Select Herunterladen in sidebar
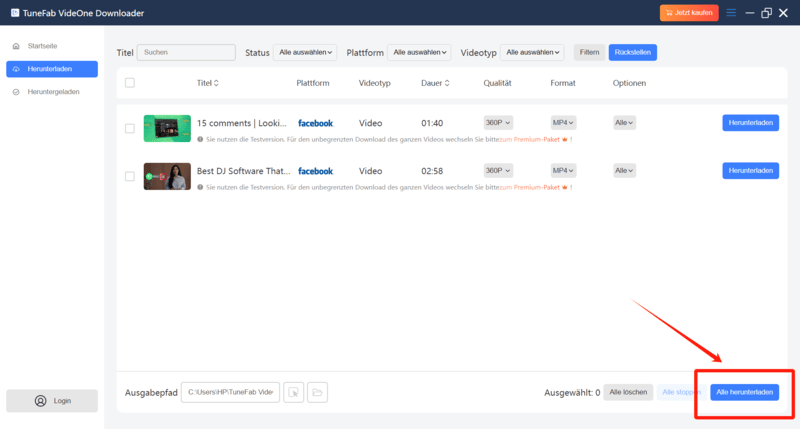Image resolution: width=800 pixels, height=429 pixels. tap(52, 69)
